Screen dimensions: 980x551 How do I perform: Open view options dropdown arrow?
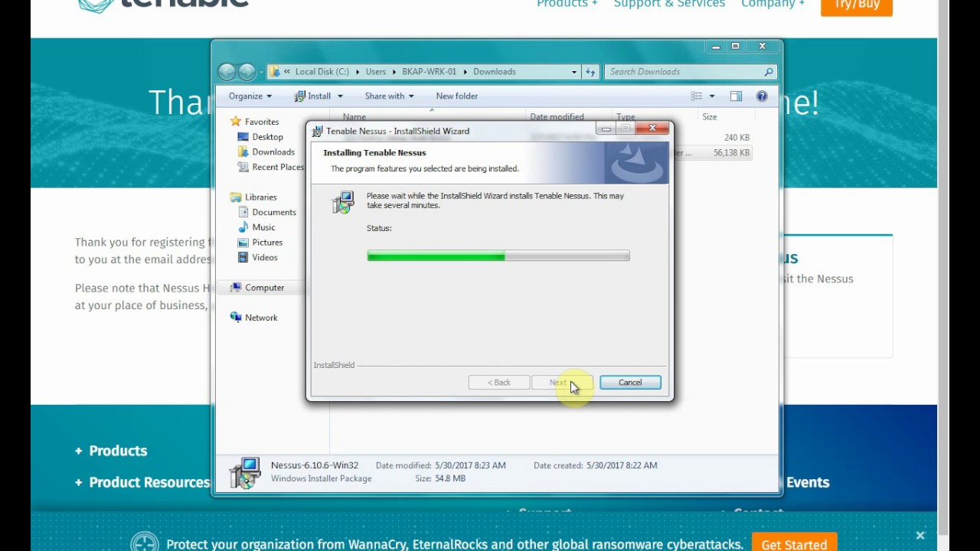[711, 96]
